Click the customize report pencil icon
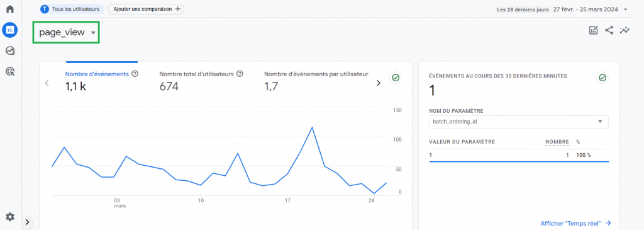644x230 pixels. coord(594,30)
